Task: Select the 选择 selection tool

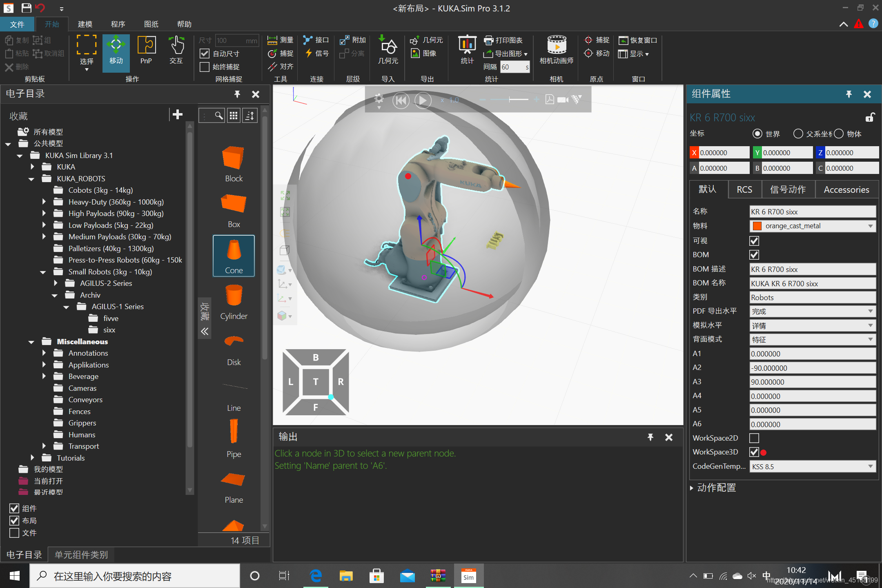Action: click(87, 53)
